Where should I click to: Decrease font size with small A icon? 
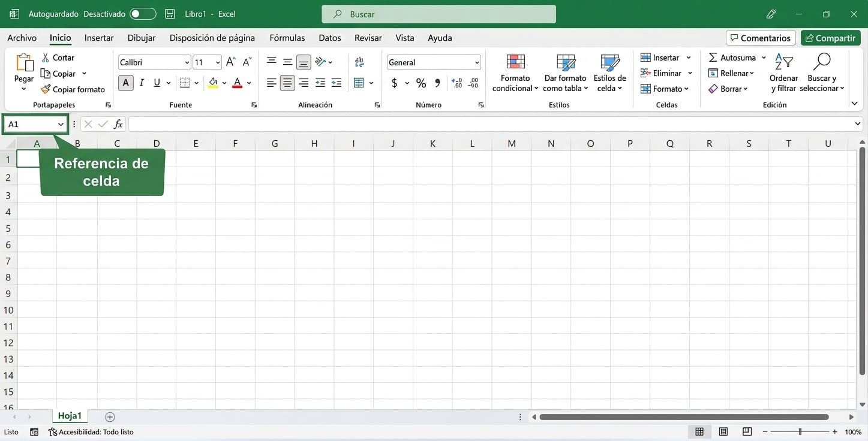[x=247, y=62]
